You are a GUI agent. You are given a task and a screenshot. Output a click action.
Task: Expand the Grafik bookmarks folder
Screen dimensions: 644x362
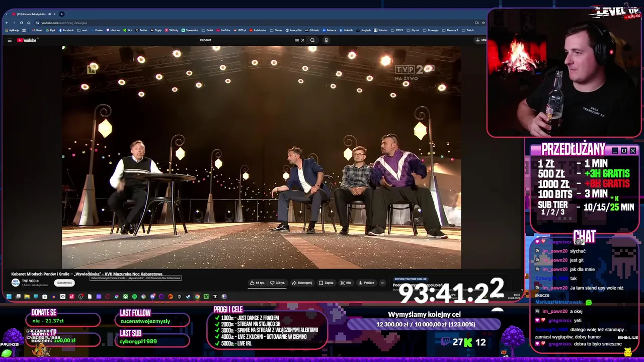tap(207, 30)
